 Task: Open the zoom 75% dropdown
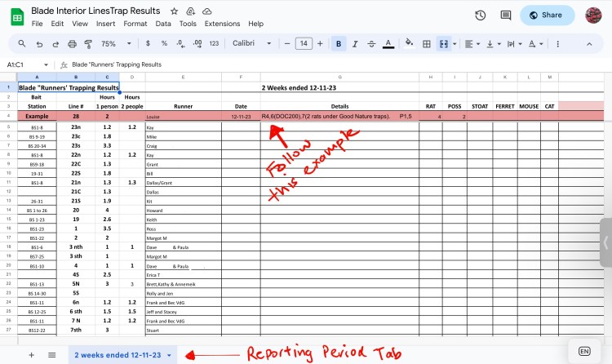point(113,43)
